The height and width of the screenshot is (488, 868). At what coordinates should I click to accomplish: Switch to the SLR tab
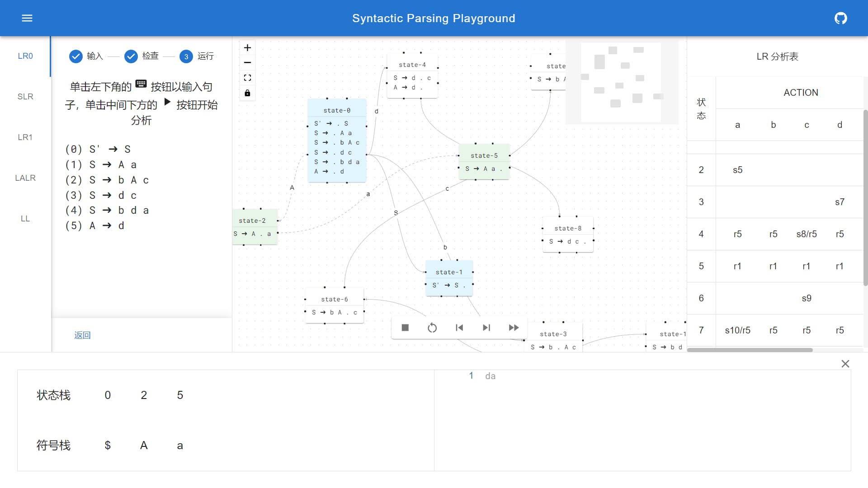(x=25, y=97)
